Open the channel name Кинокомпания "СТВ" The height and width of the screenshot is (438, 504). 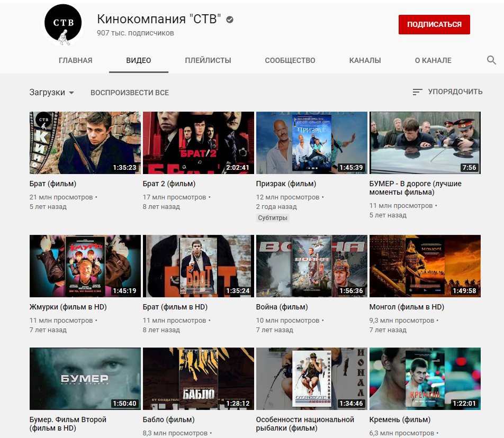pos(159,19)
